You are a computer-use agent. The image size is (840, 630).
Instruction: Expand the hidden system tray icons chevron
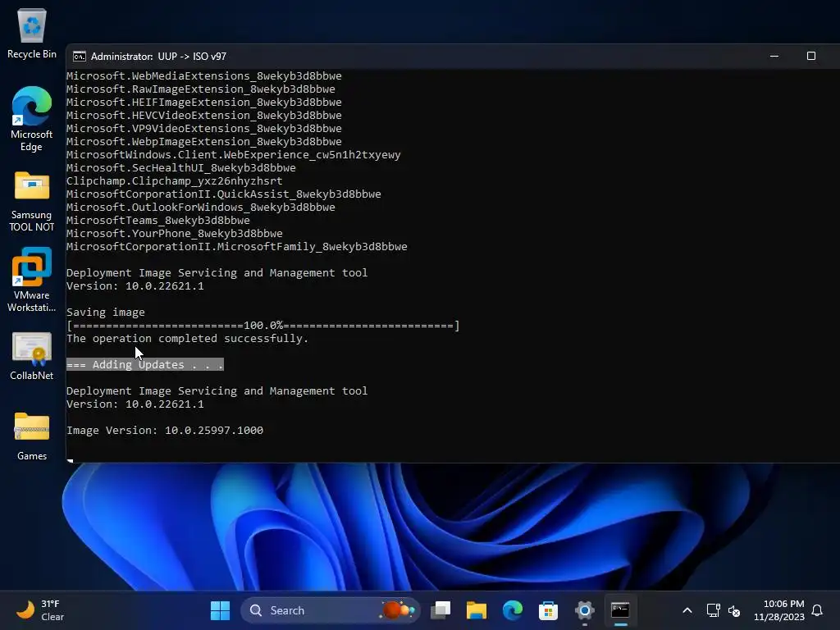click(x=687, y=610)
